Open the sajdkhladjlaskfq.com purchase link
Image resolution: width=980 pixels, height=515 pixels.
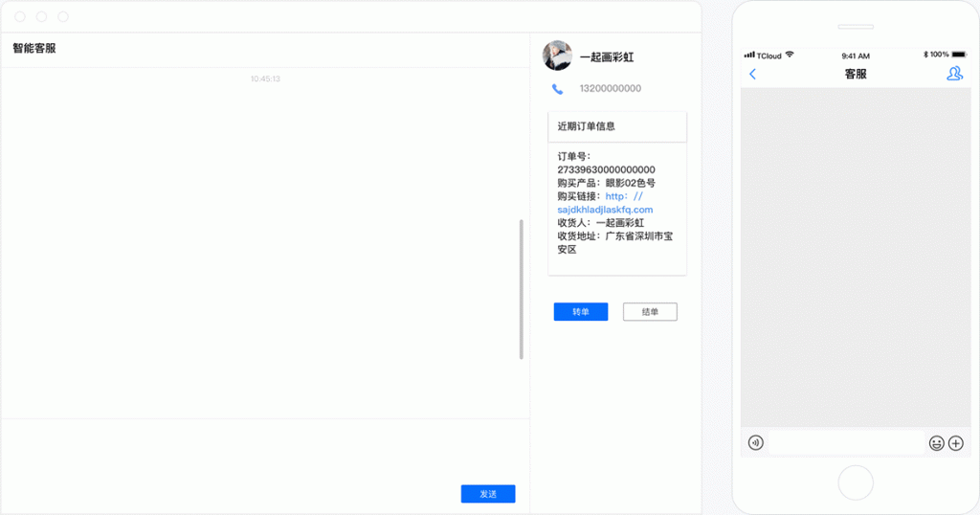[x=605, y=209]
